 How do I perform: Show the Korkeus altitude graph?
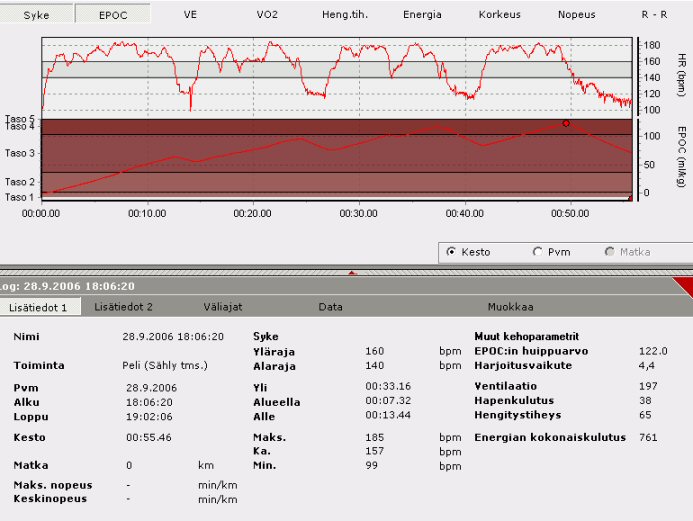tap(499, 15)
